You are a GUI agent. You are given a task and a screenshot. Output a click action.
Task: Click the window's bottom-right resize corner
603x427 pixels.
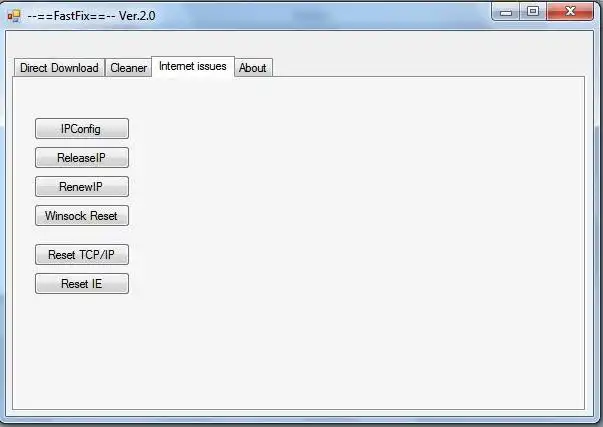(x=597, y=421)
